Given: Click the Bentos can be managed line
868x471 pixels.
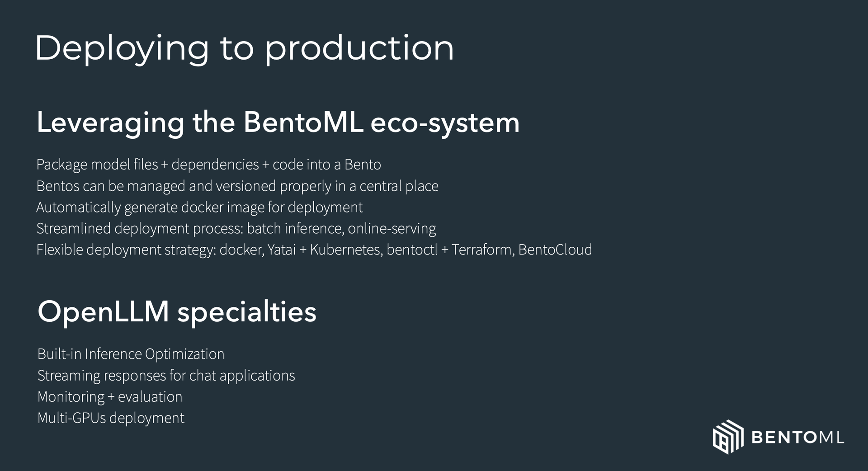Looking at the screenshot, I should pos(237,186).
